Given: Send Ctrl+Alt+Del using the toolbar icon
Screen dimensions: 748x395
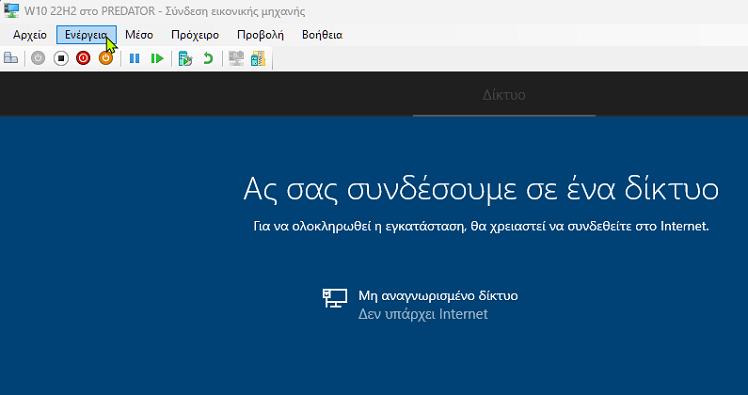Looking at the screenshot, I should click(x=11, y=58).
